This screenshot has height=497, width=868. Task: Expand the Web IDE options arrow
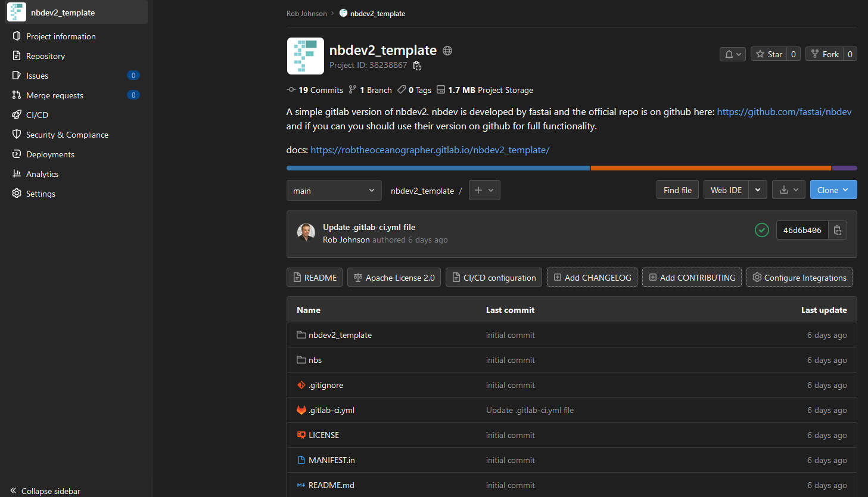click(x=758, y=190)
